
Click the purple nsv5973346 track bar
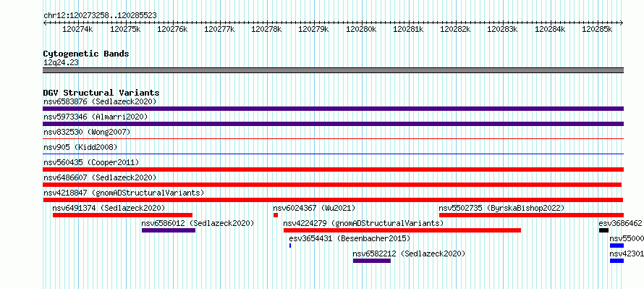[x=333, y=124]
